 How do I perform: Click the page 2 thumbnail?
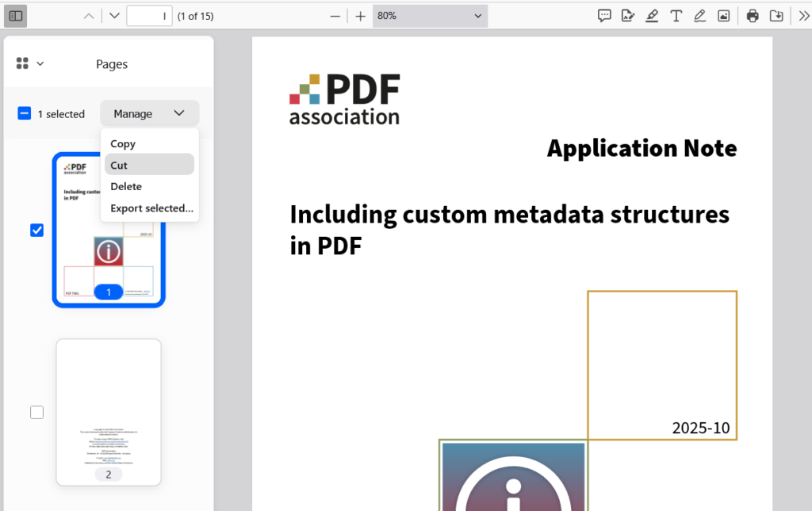coord(108,412)
